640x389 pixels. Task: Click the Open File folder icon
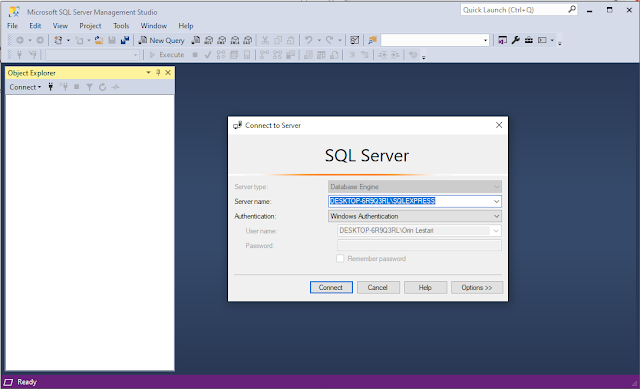[x=99, y=40]
